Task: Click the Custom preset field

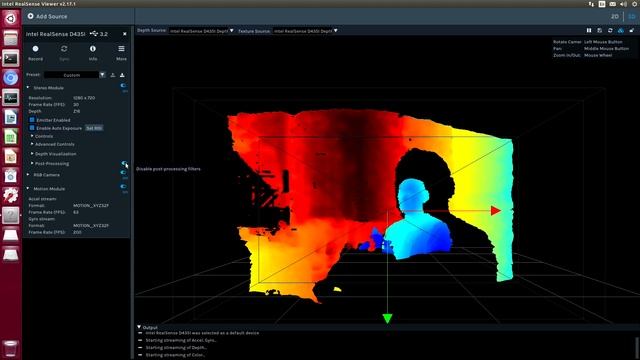Action: 71,75
